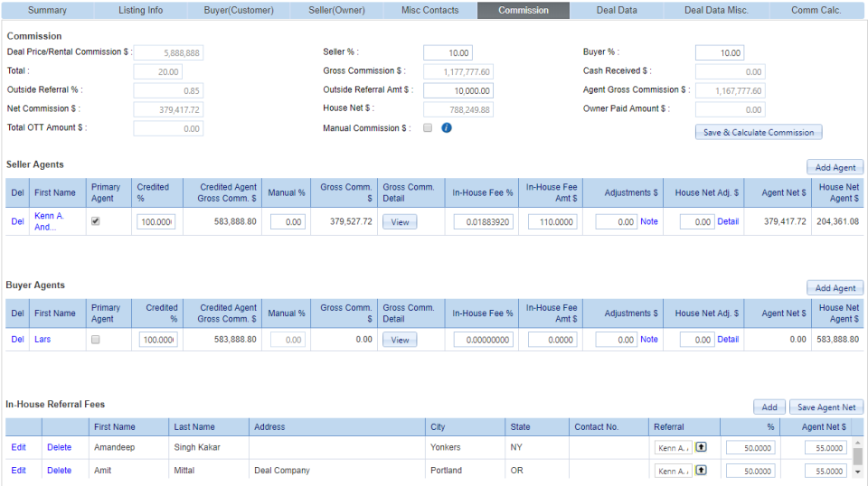Viewport: 868px width, 486px height.
Task: Delete buyer agent Lars via Del link
Action: (x=18, y=340)
